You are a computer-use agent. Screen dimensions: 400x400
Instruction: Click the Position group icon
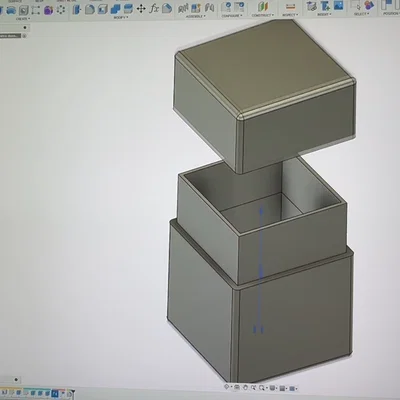[387, 5]
